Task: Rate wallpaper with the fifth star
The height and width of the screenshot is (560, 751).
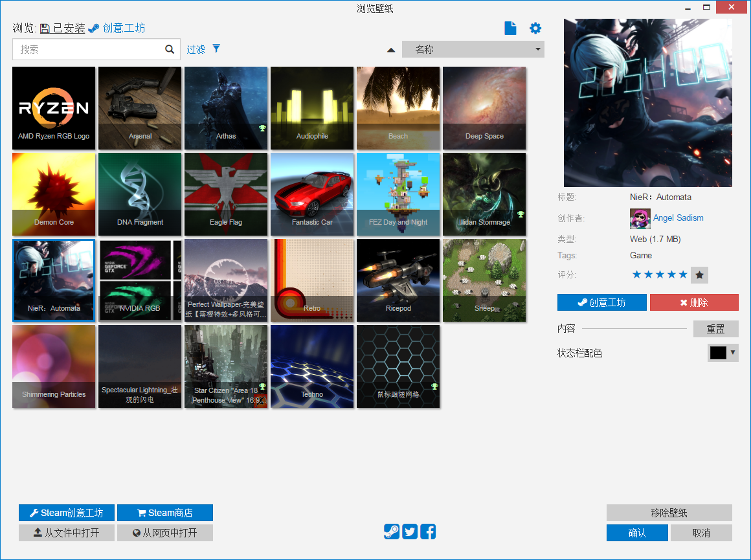Action: [x=683, y=274]
